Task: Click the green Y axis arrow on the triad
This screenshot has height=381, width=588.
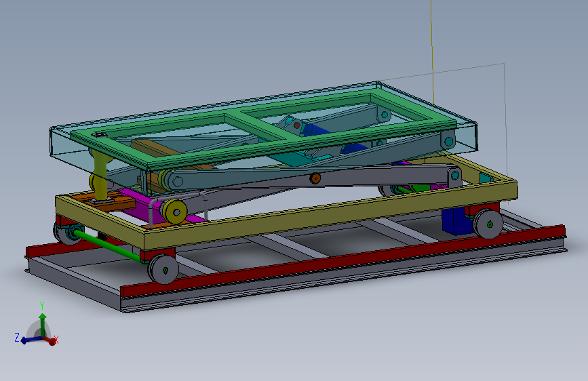Action: pyautogui.click(x=42, y=325)
